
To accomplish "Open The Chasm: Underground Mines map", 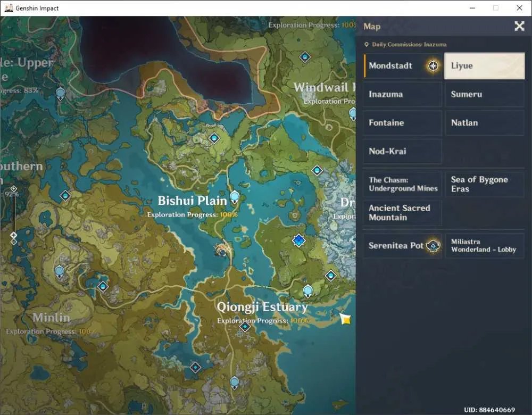I will tap(402, 184).
